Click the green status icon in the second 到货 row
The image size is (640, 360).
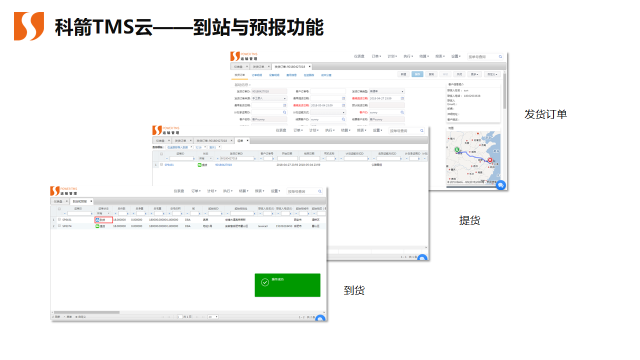(98, 226)
